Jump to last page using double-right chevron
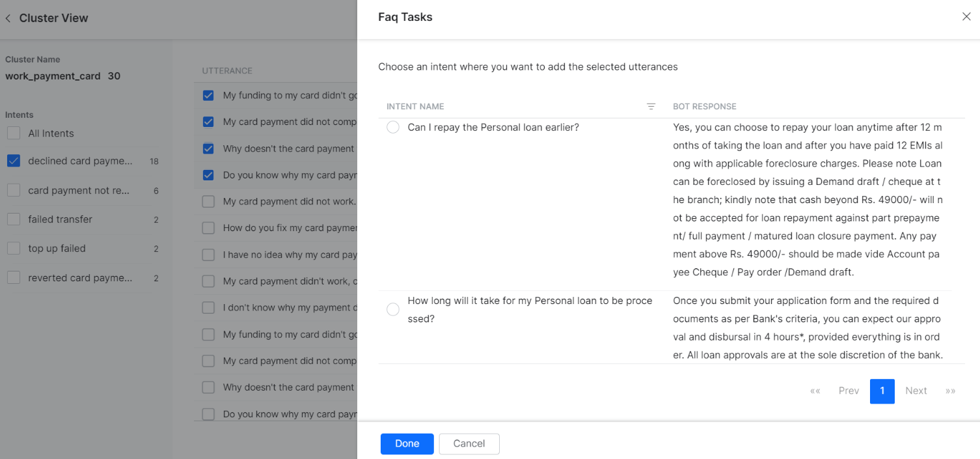 [951, 391]
